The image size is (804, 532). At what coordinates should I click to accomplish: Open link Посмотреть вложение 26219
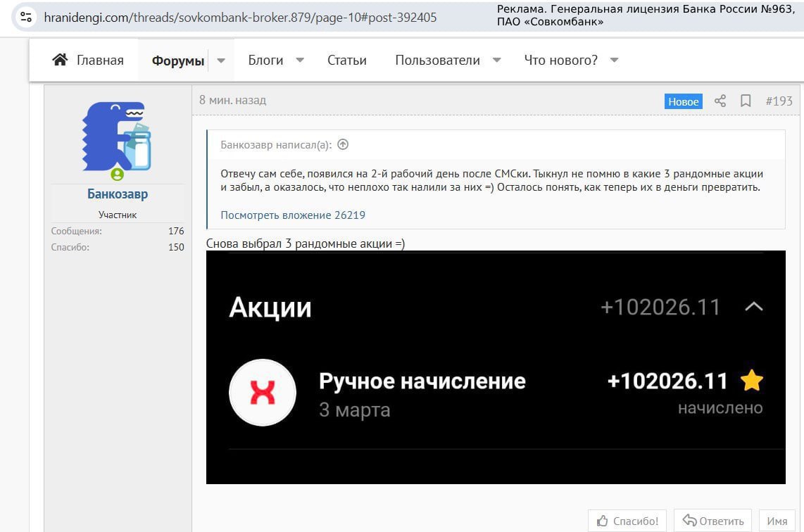tap(293, 215)
